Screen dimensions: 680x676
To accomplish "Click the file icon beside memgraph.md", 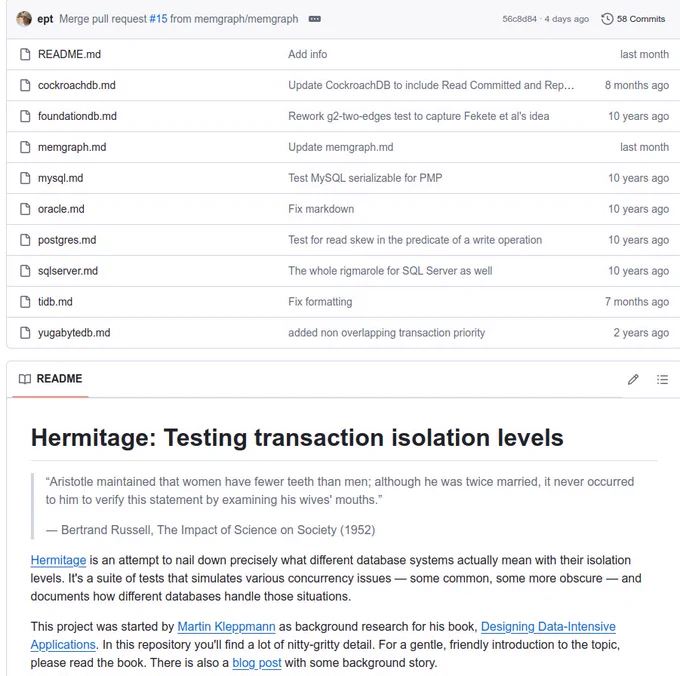I will (25, 147).
